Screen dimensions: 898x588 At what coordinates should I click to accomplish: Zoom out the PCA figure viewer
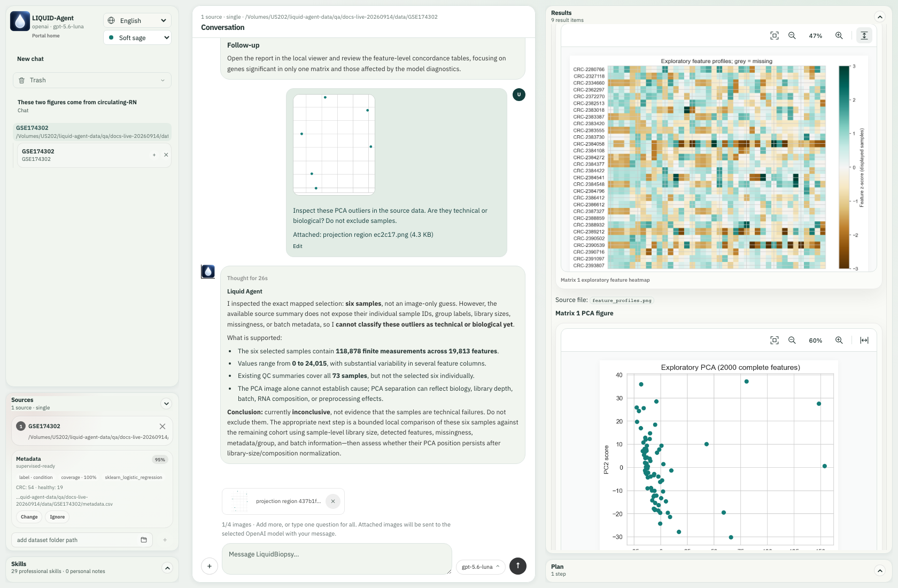click(x=792, y=341)
